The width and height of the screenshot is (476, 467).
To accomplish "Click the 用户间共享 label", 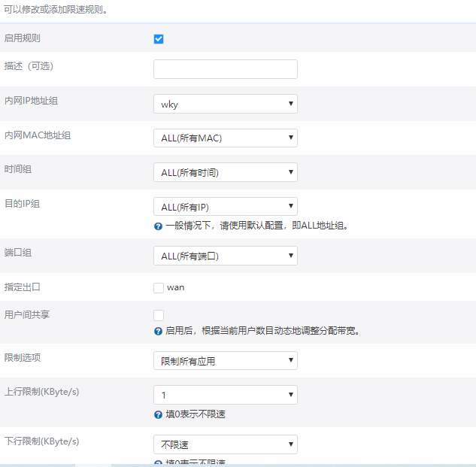I will (27, 314).
